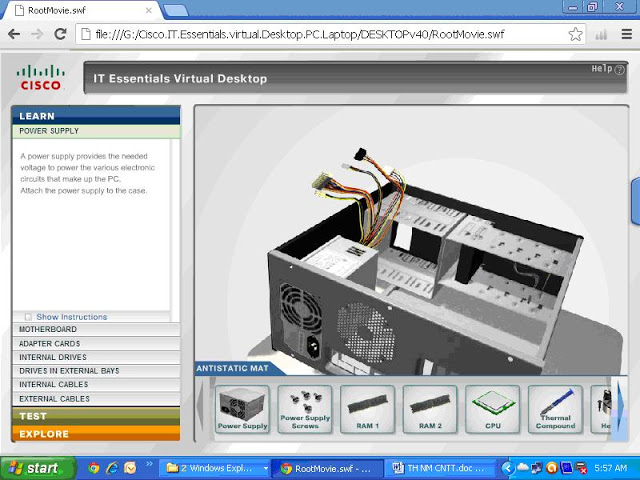640x480 pixels.
Task: Open DRIVES IN EXTERNAL BAYS lesson
Action: tap(96, 371)
